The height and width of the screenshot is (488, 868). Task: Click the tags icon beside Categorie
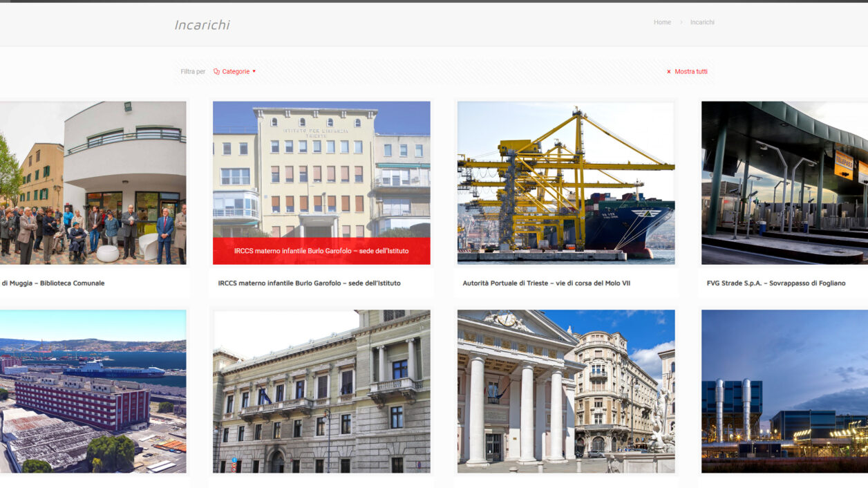[216, 72]
